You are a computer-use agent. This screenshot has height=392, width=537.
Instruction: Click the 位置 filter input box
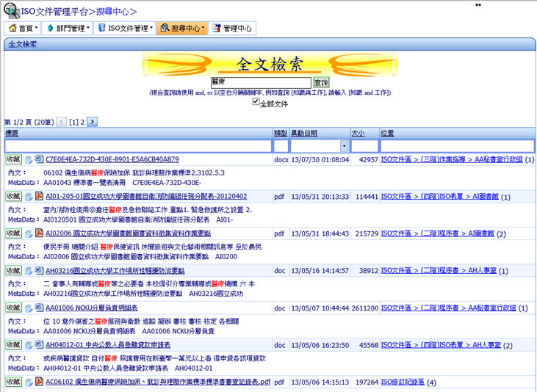[457, 146]
